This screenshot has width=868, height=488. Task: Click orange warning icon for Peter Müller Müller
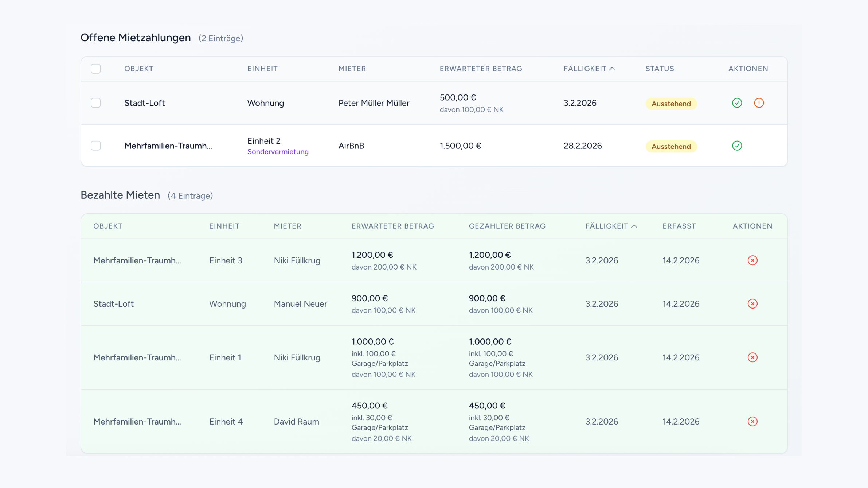tap(759, 103)
